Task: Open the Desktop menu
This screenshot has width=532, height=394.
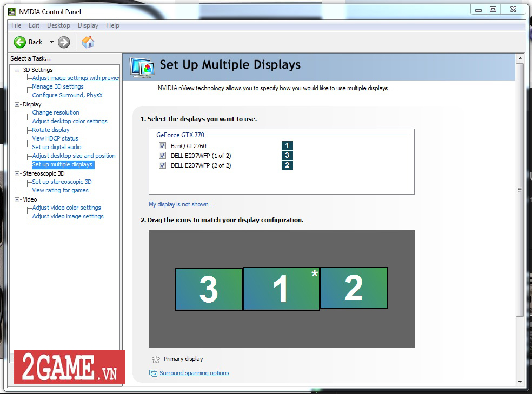Action: (58, 25)
